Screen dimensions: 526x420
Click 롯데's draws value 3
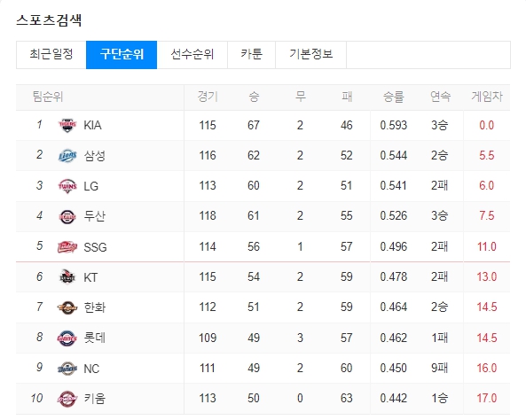[300, 338]
